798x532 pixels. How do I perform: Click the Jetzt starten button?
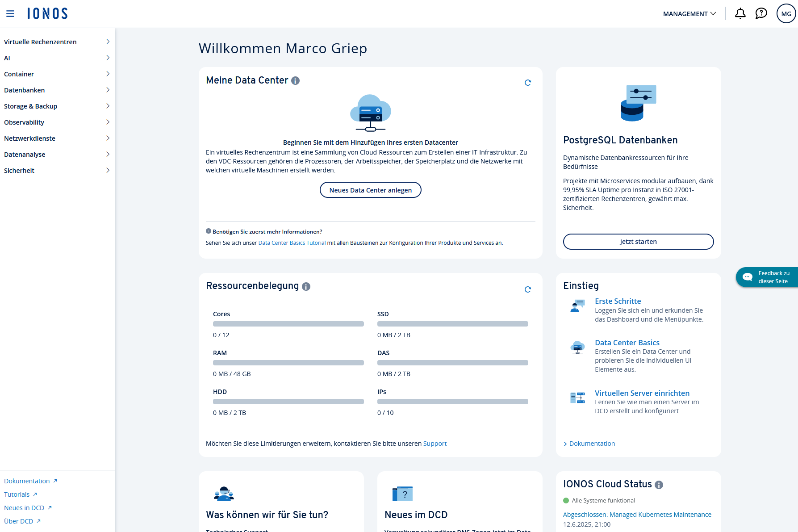pyautogui.click(x=638, y=242)
